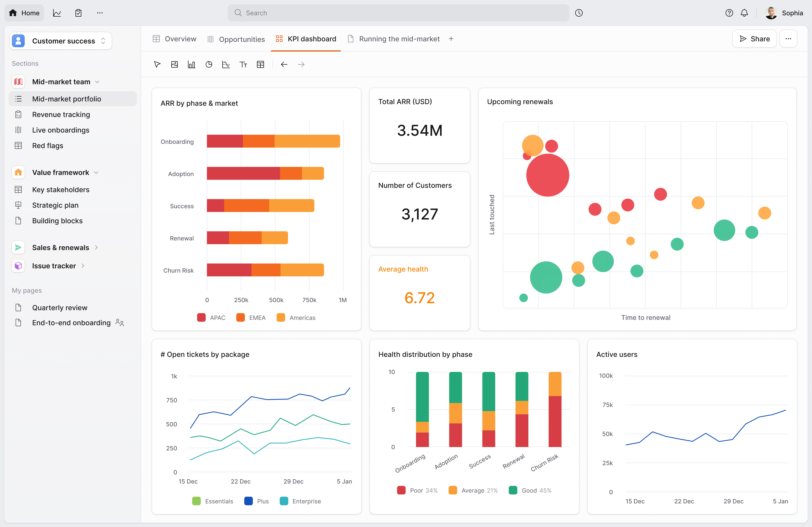Click the Share button

(754, 39)
